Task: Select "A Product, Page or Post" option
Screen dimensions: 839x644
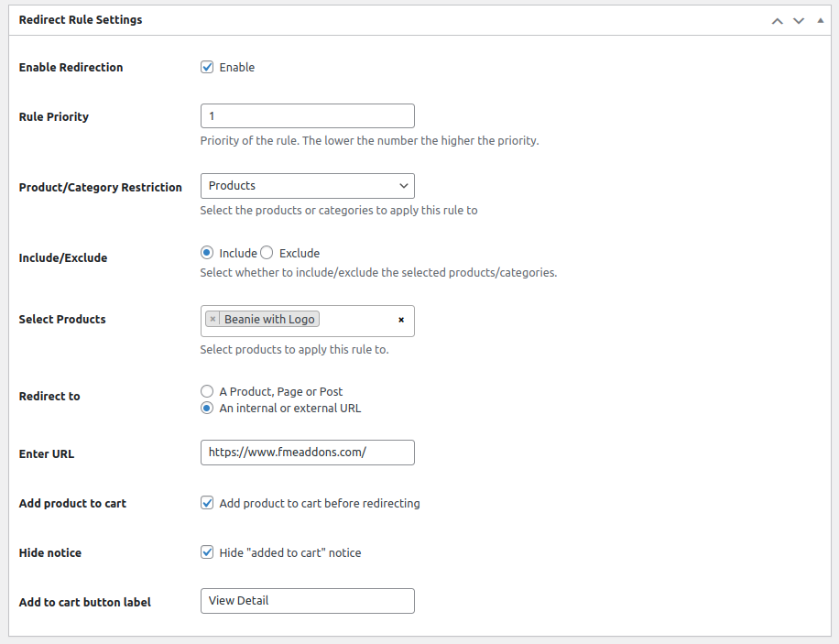Action: 207,391
